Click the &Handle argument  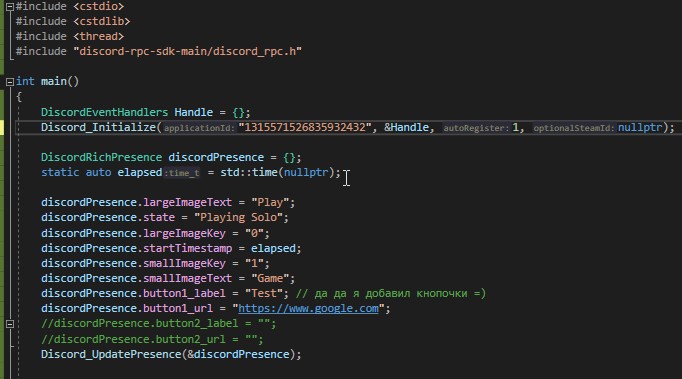406,127
